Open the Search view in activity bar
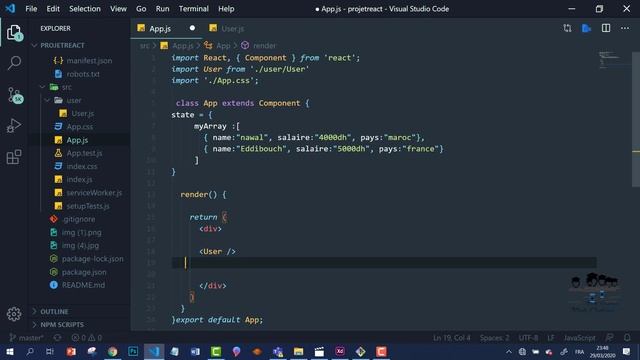This screenshot has height=360, width=640. click(x=14, y=63)
